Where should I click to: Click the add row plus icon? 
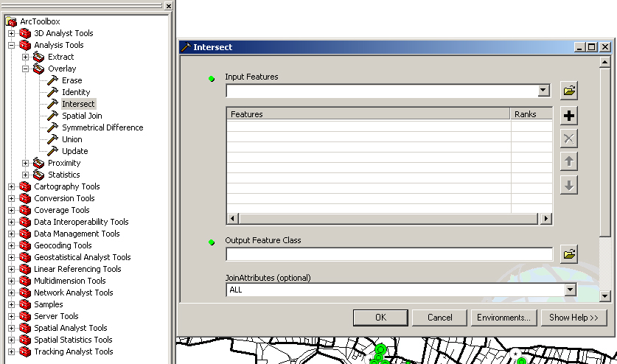[x=568, y=116]
